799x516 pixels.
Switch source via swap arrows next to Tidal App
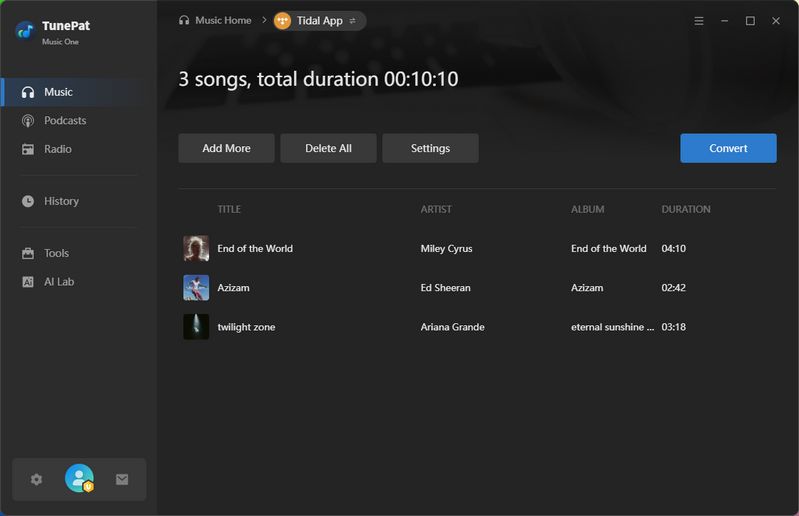[352, 21]
